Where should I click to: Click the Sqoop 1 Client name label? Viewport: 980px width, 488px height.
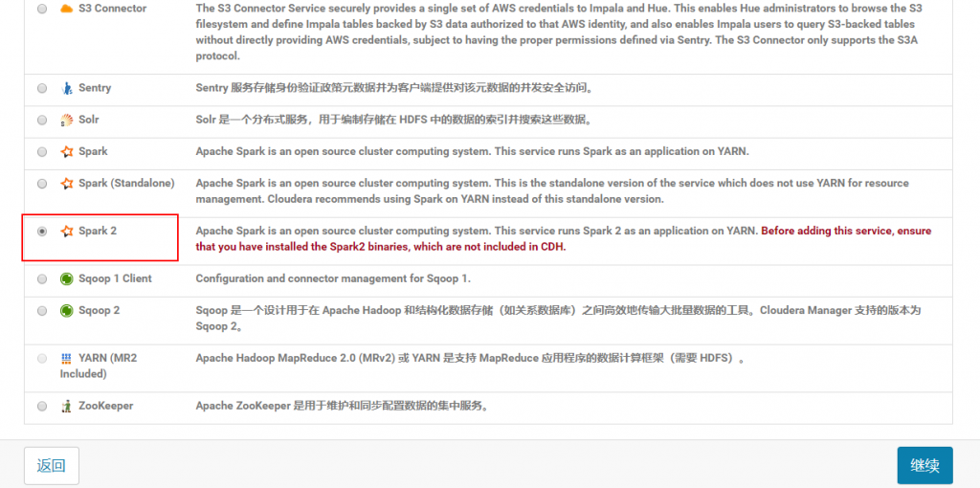pos(115,278)
